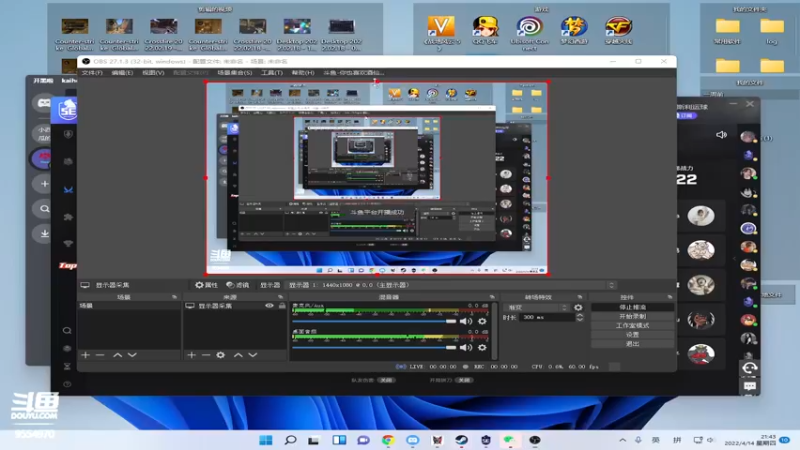Add a new scene with plus icon
The height and width of the screenshot is (450, 800).
click(85, 355)
